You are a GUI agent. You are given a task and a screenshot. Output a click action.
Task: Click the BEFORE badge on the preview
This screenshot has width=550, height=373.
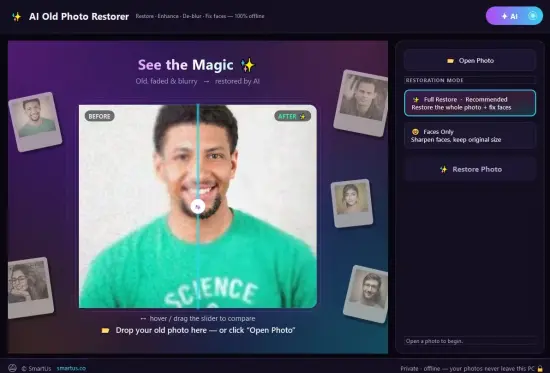point(100,116)
